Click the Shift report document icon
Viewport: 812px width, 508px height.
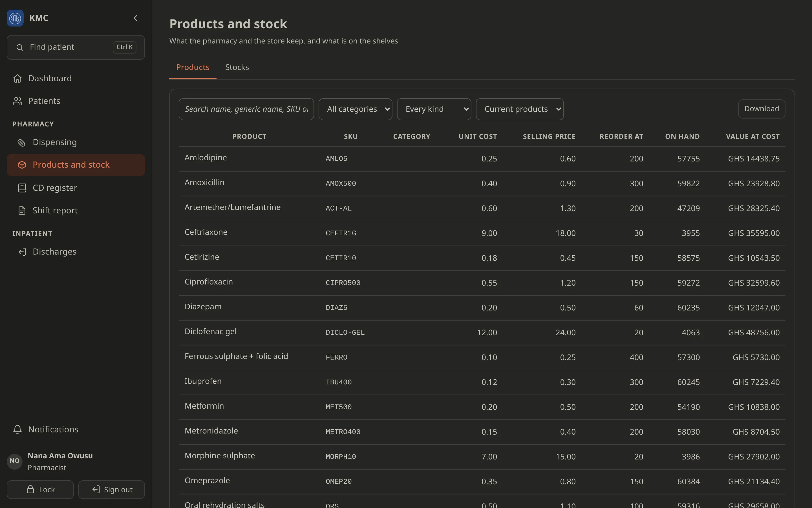[x=22, y=211]
